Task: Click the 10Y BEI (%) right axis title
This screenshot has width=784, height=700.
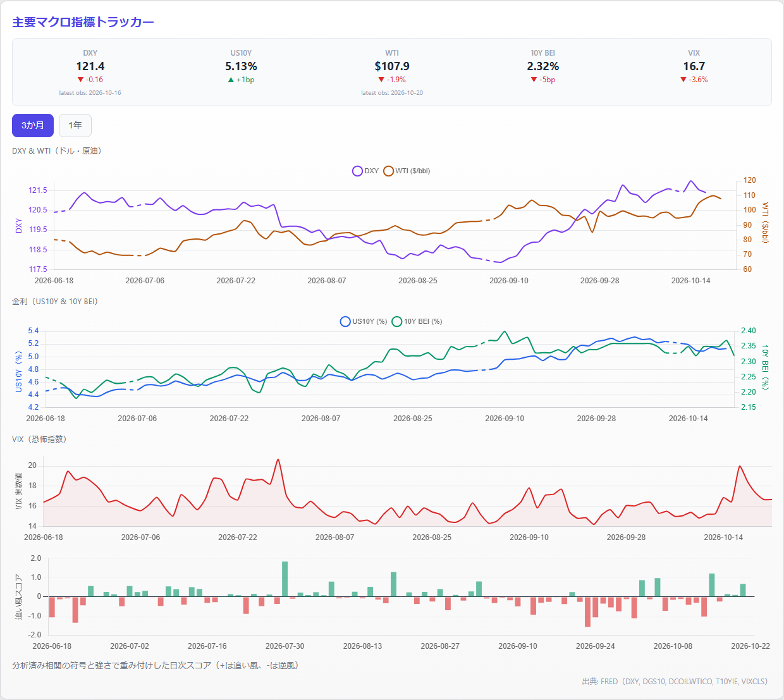Action: tap(765, 367)
